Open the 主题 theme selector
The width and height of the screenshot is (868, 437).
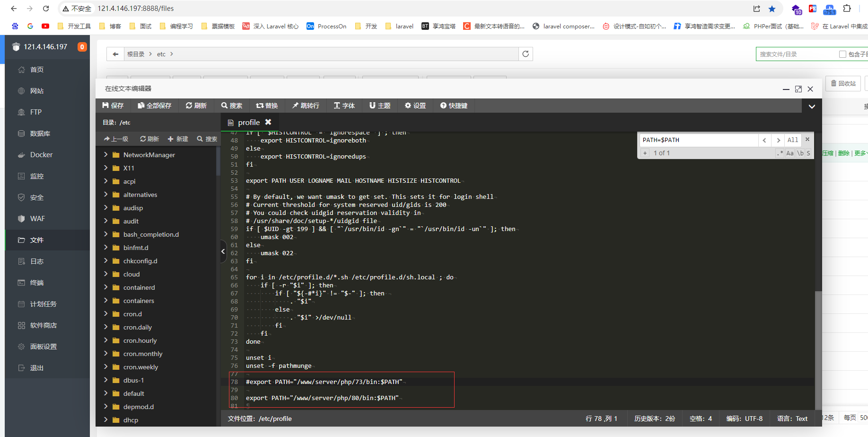(380, 106)
